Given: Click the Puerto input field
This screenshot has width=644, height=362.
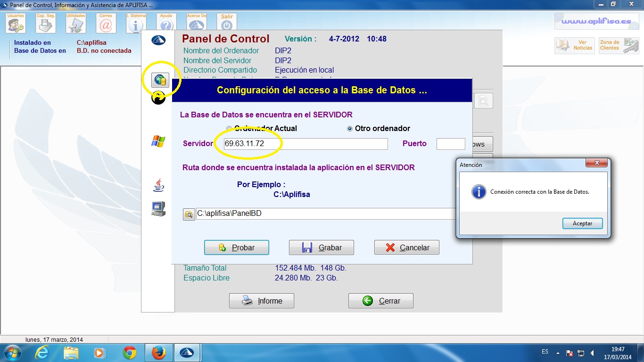Looking at the screenshot, I should click(451, 144).
